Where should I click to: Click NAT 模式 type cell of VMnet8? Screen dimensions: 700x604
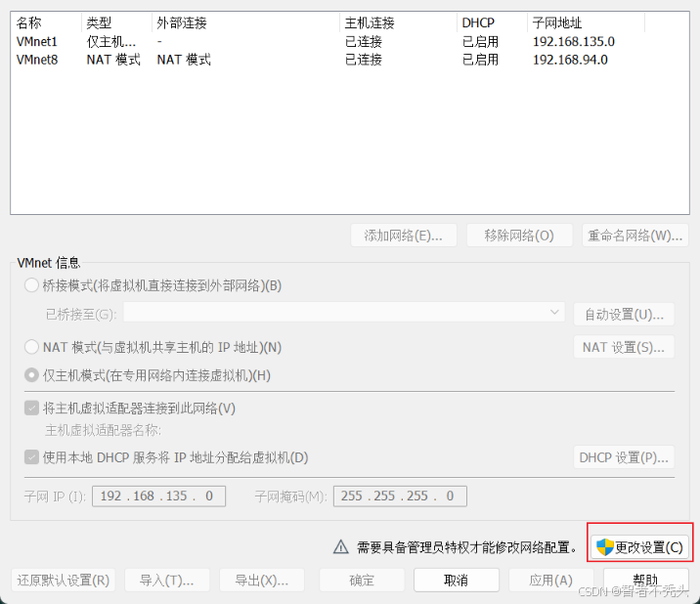(x=113, y=60)
